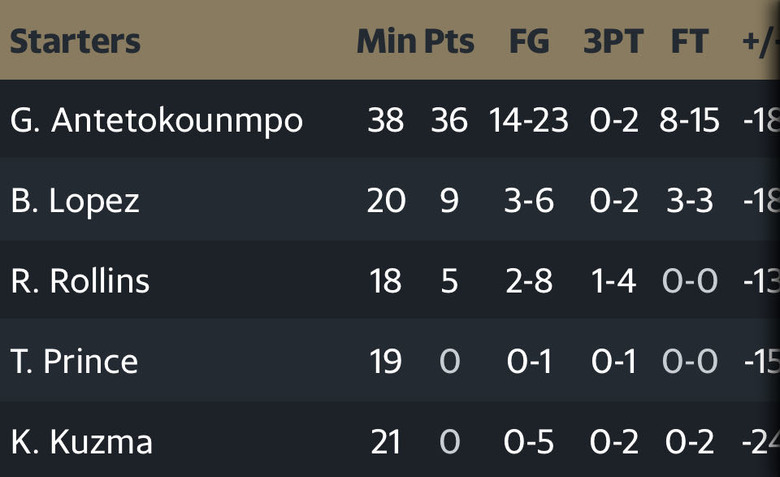Open G. Antetokounmpo player link
Image resolution: width=780 pixels, height=477 pixels.
click(157, 121)
